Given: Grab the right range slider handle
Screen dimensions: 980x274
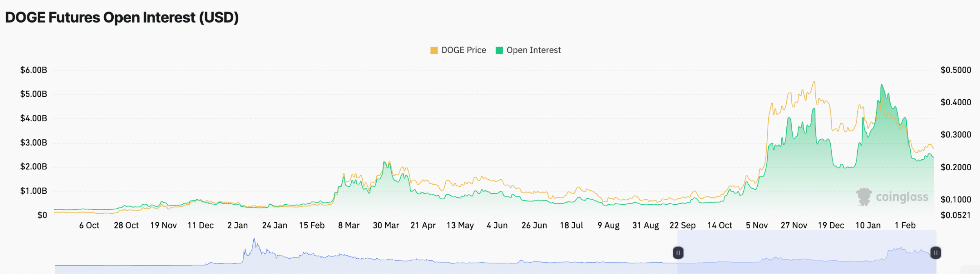Looking at the screenshot, I should pos(936,253).
